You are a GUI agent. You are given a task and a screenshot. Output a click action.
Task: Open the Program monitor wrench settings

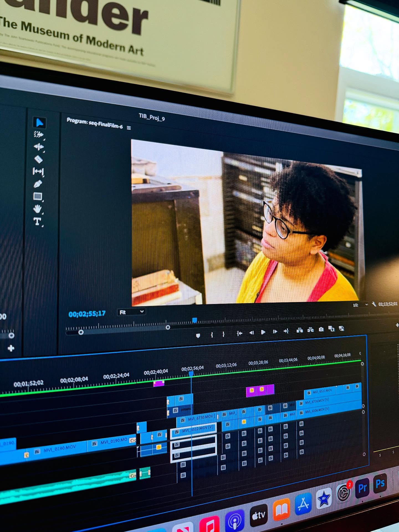[x=374, y=304]
